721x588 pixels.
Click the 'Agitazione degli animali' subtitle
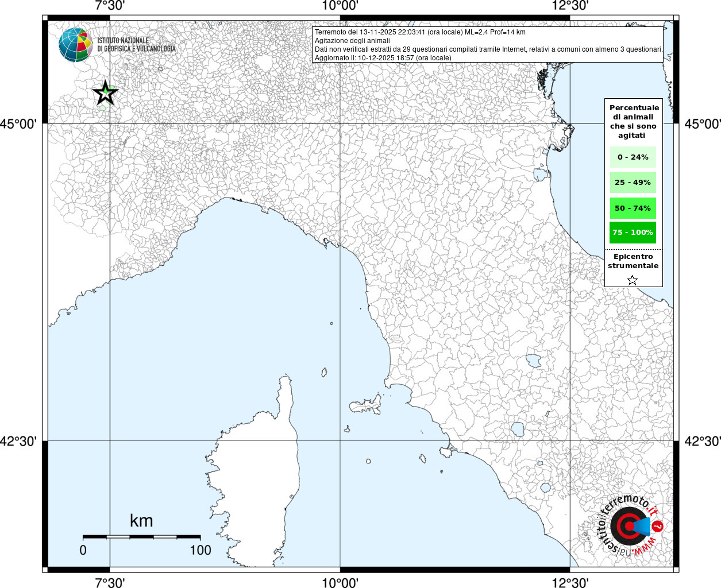(352, 41)
